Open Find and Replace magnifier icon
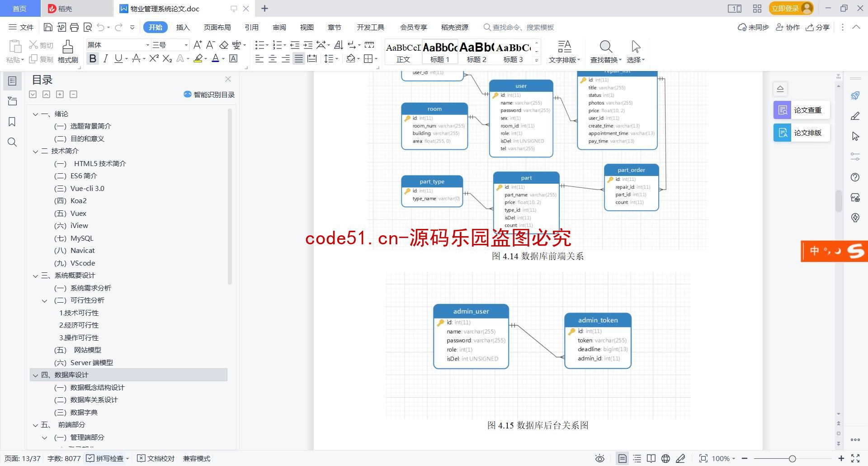 pyautogui.click(x=606, y=47)
